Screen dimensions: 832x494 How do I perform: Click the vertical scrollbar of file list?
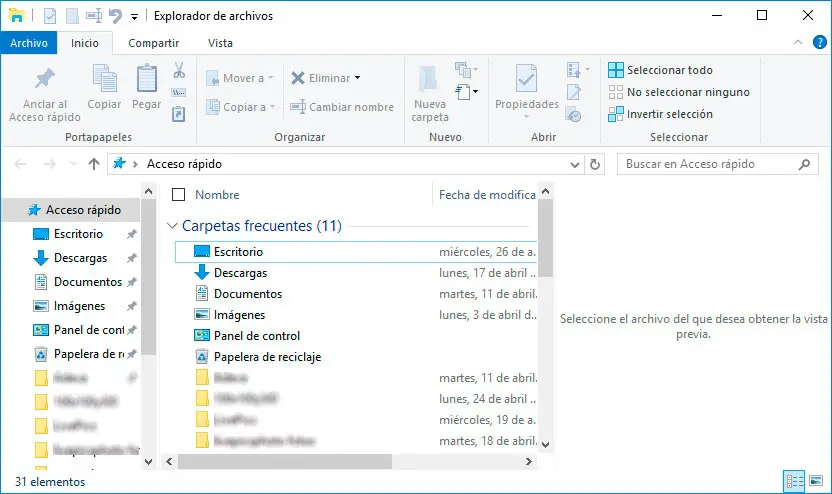545,238
